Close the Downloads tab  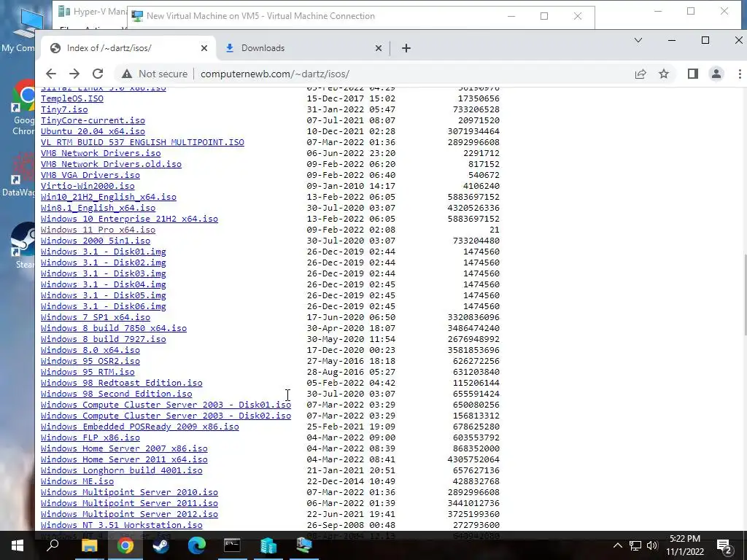click(379, 48)
